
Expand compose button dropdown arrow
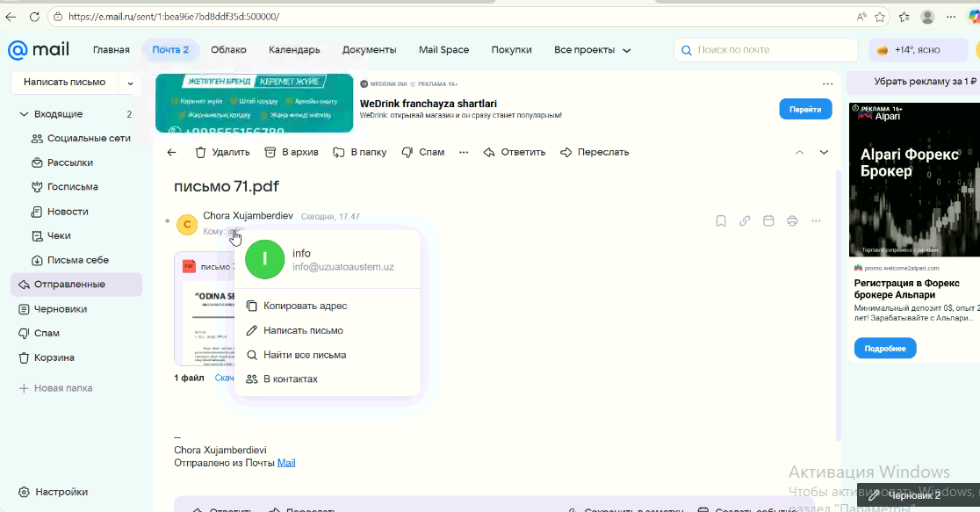pos(130,83)
